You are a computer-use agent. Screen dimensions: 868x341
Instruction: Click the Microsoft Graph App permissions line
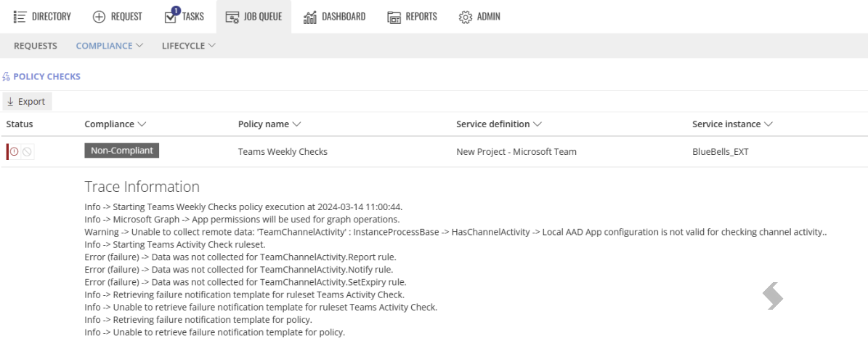(x=243, y=219)
